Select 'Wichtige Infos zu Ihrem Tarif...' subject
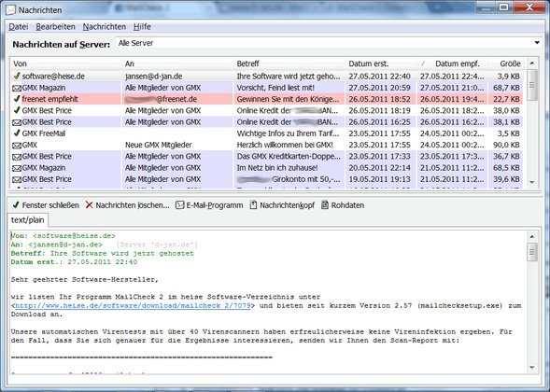Screen dimensions: 550x392 288,133
